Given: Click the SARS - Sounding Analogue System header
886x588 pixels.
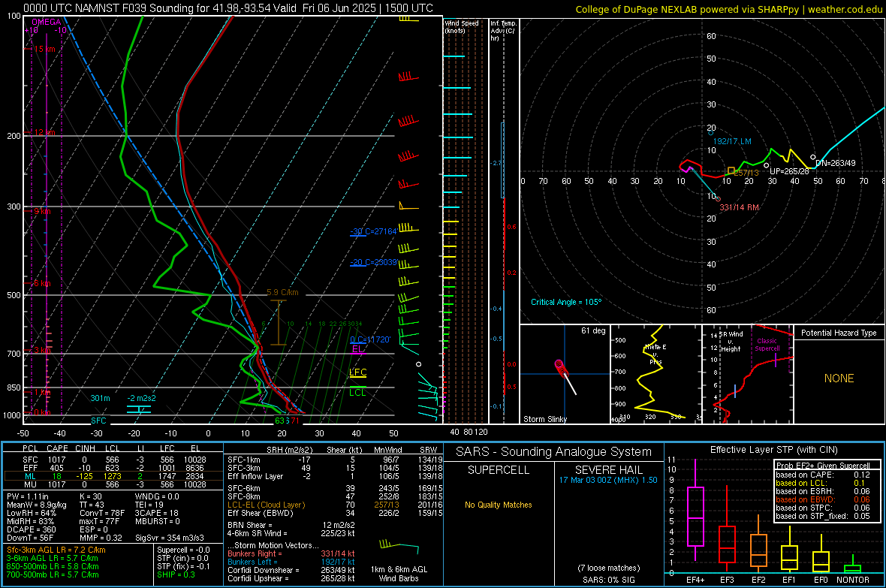Looking at the screenshot, I should pyautogui.click(x=554, y=452).
